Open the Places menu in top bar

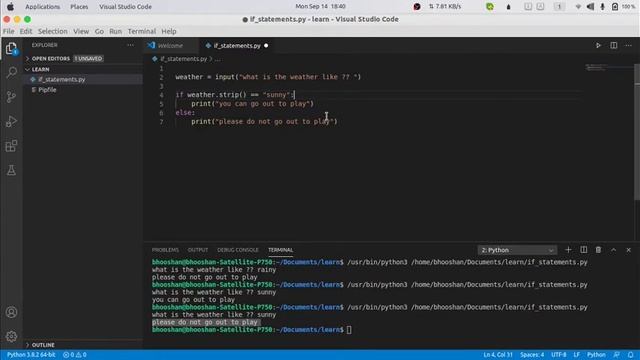tap(79, 7)
